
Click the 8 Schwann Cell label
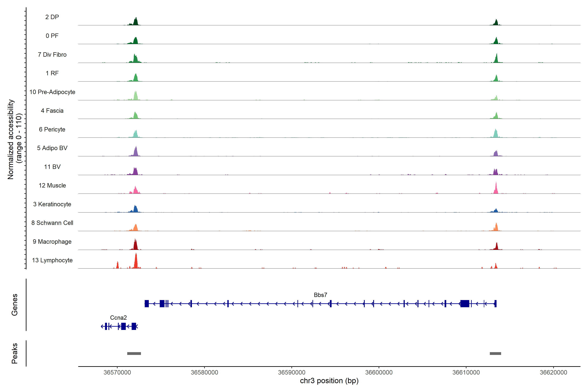click(52, 223)
